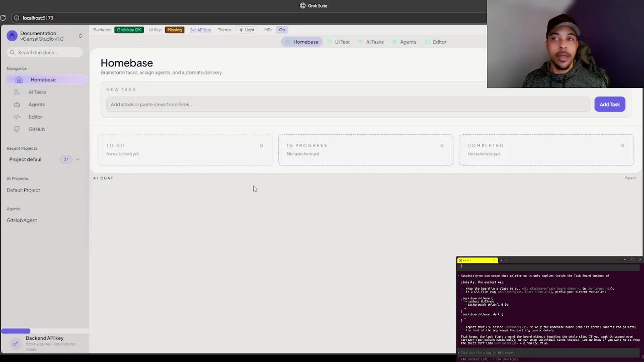Select the Homebase house icon in sidebar

coord(19,80)
